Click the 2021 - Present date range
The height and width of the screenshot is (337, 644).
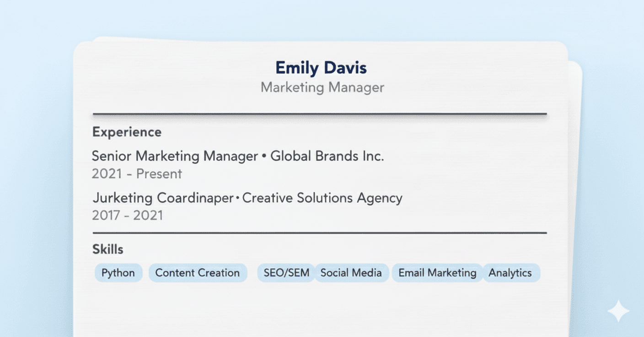pos(137,174)
